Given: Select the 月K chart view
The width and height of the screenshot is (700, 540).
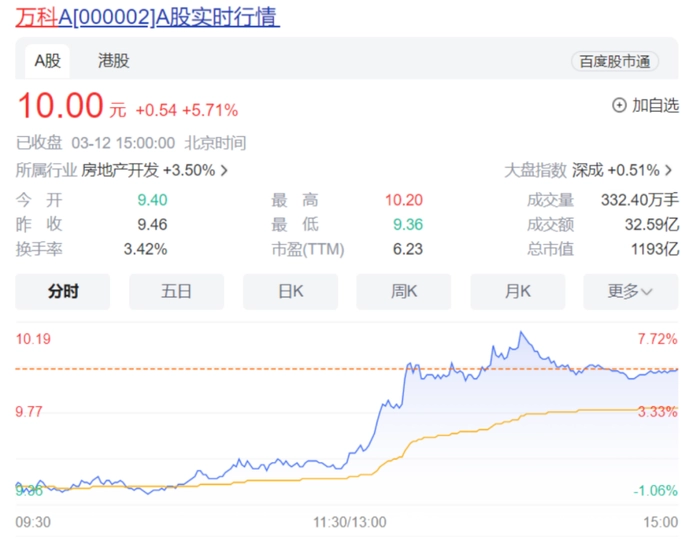Looking at the screenshot, I should (x=518, y=291).
